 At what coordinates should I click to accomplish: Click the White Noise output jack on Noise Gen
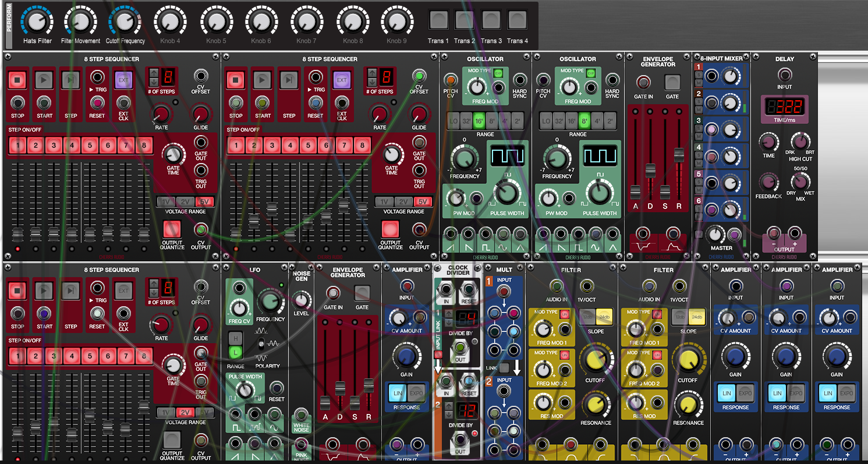tap(301, 415)
